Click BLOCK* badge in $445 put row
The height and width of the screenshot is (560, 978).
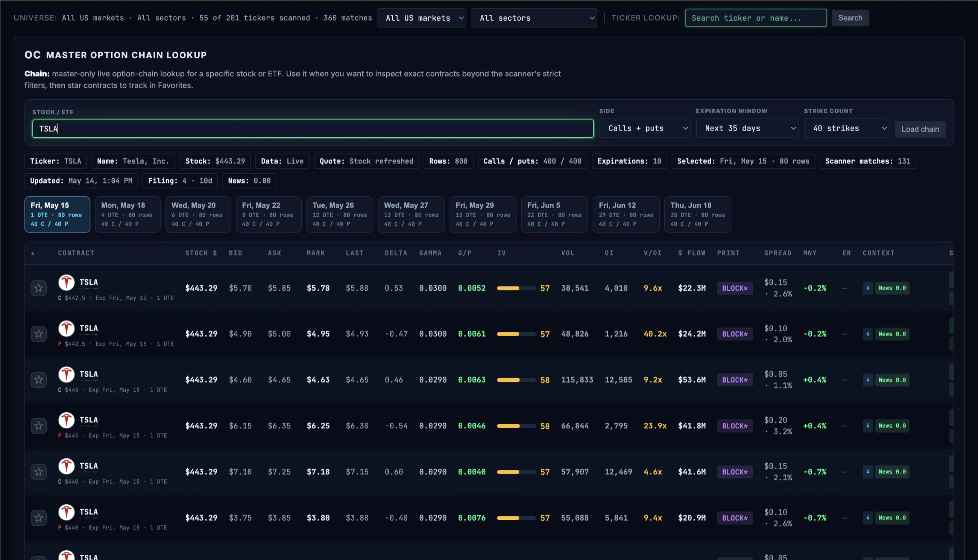735,426
